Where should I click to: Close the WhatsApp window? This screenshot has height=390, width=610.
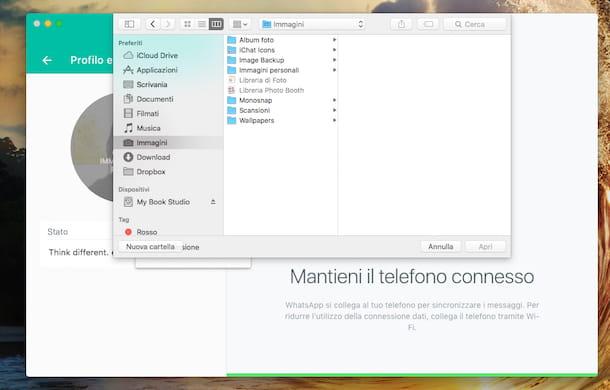37,24
